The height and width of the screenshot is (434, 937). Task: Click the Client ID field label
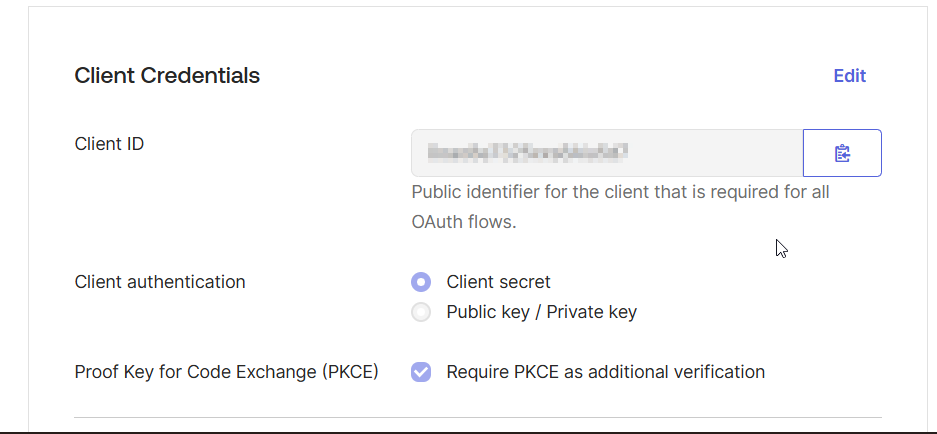pos(109,144)
